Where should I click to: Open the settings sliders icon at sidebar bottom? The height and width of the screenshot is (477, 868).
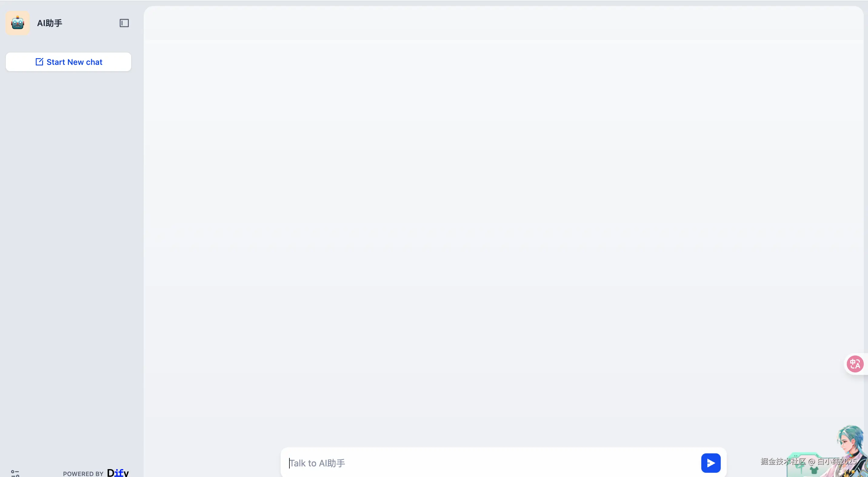15,473
